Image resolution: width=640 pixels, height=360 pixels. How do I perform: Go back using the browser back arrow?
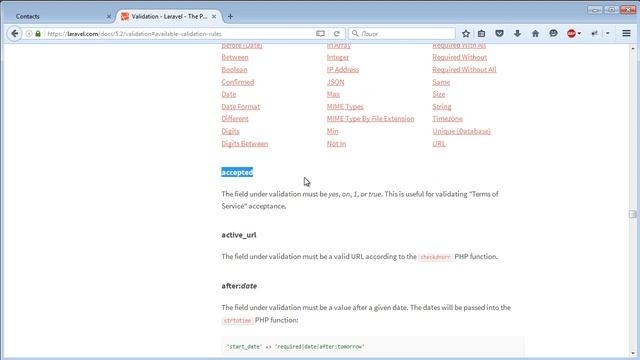point(15,33)
